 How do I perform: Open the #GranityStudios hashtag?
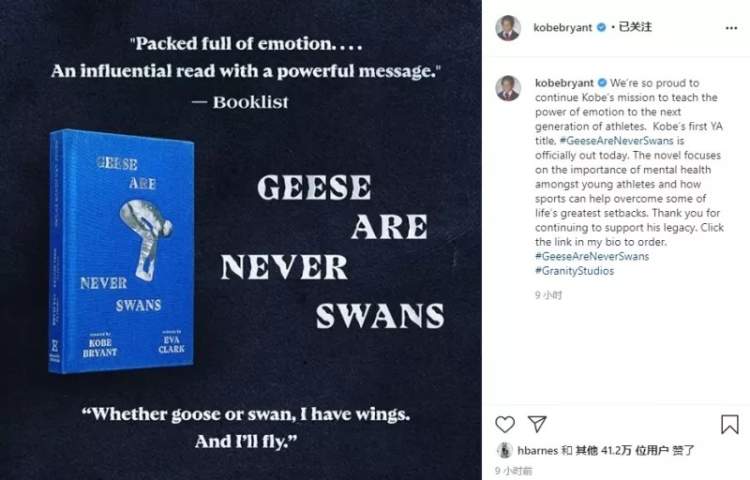(x=574, y=271)
